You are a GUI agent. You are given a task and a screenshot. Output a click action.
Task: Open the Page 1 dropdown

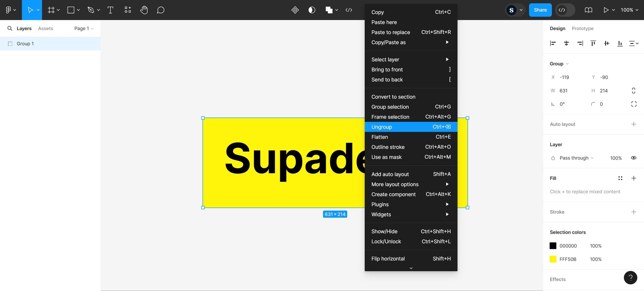(x=84, y=29)
